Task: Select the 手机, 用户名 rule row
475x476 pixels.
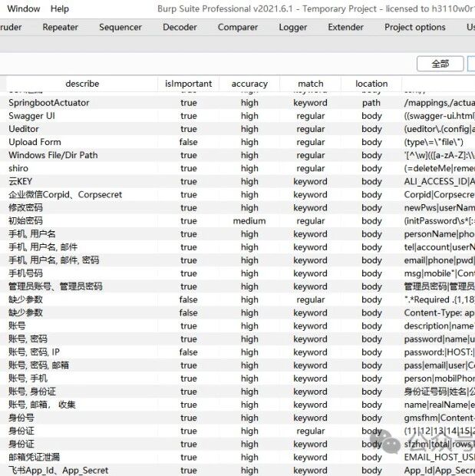Action: (237, 233)
